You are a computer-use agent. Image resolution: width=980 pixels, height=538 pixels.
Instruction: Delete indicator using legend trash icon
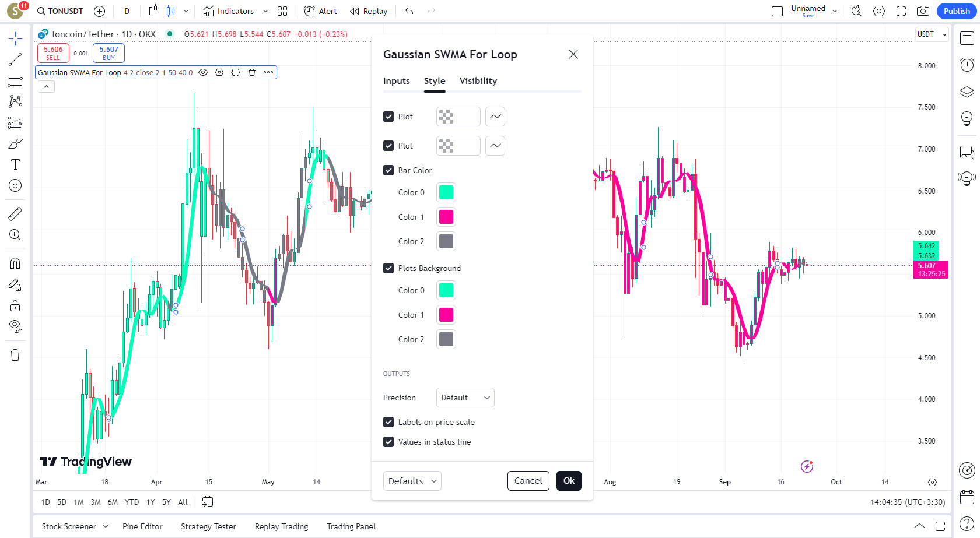point(252,72)
